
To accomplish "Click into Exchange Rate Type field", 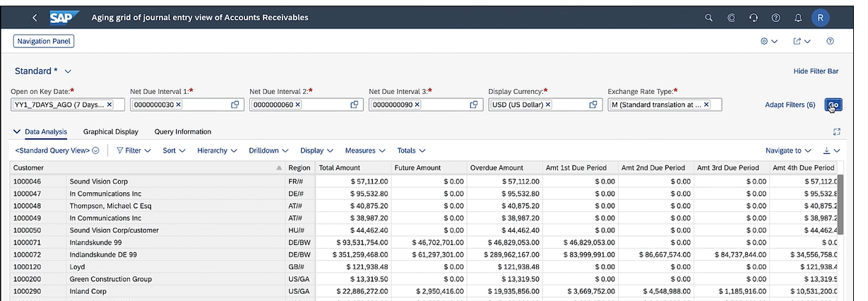I will point(665,105).
